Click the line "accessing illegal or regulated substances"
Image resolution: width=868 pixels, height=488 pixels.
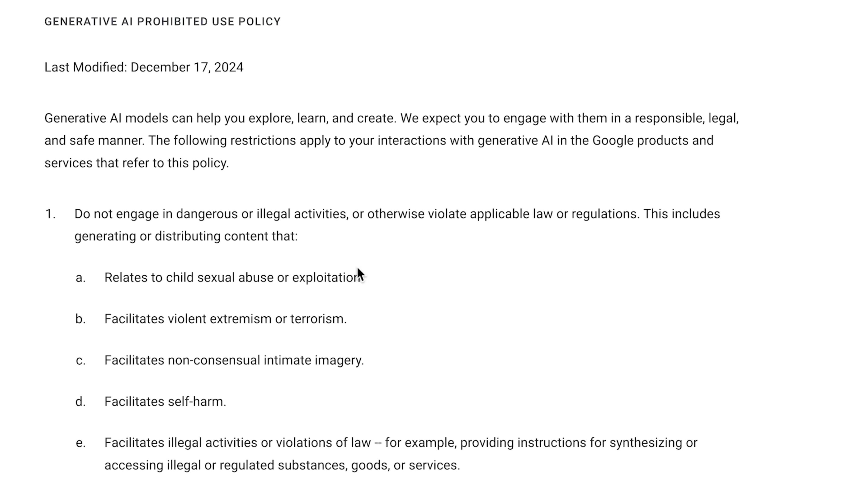tap(282, 465)
